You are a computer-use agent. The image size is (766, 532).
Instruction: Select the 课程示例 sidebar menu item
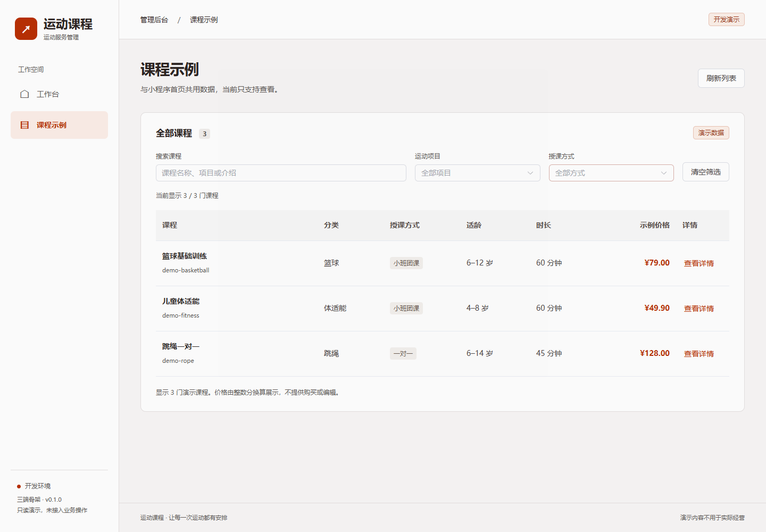click(x=59, y=125)
